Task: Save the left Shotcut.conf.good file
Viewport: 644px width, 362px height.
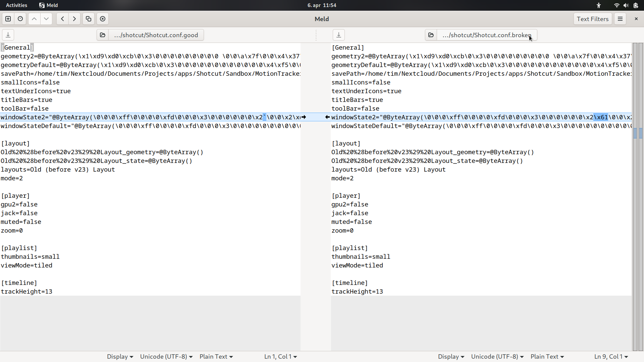Action: tap(8, 35)
